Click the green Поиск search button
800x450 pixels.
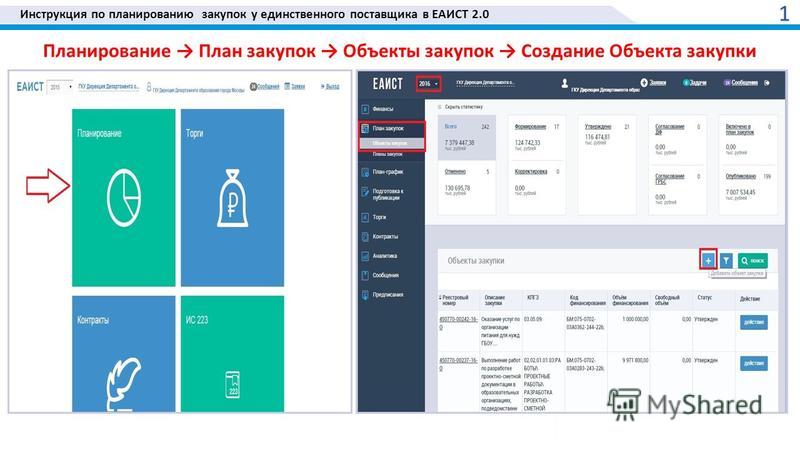tap(753, 261)
